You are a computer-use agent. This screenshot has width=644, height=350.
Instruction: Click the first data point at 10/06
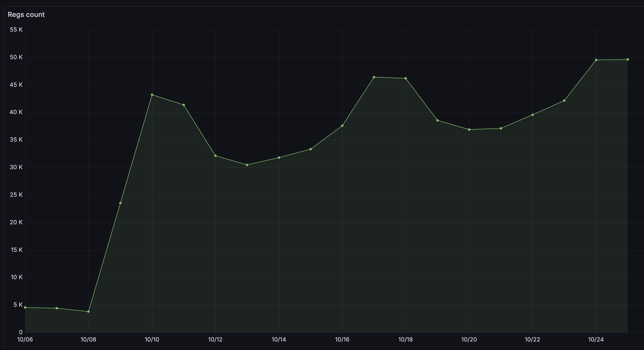click(25, 307)
